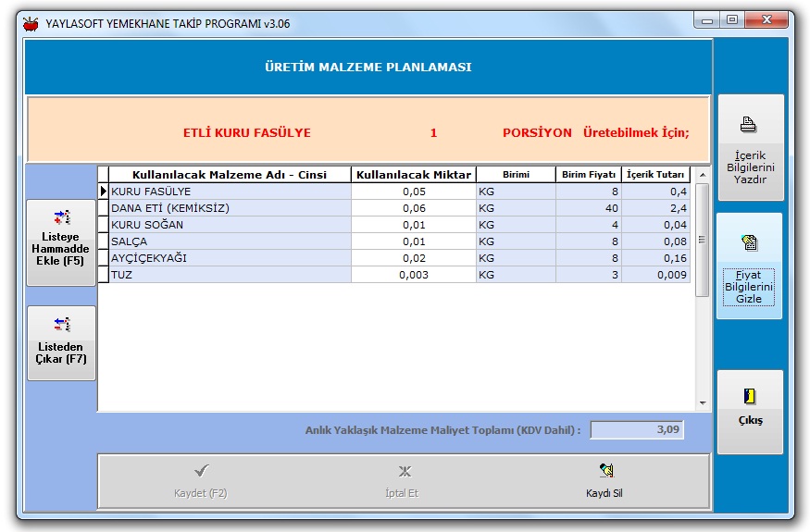The image size is (810, 532).
Task: Select the DANA ETİ (KEMİKSİZ) cell
Action: point(230,208)
